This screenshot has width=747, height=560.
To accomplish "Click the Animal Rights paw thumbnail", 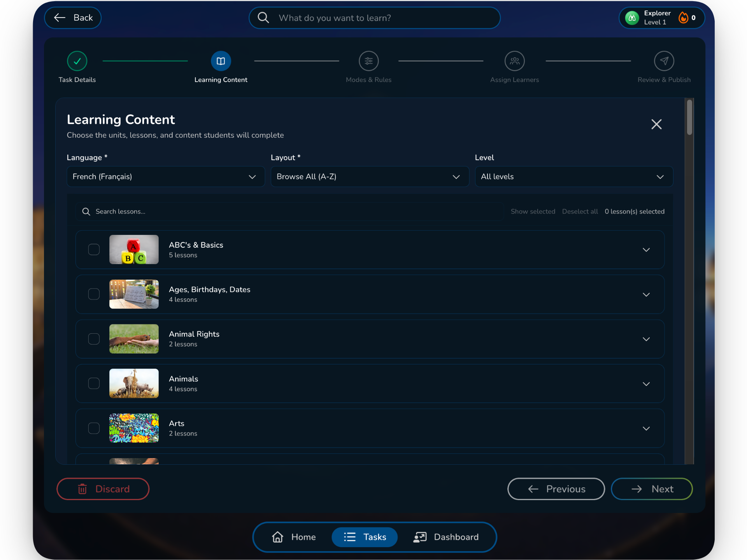I will (x=134, y=339).
